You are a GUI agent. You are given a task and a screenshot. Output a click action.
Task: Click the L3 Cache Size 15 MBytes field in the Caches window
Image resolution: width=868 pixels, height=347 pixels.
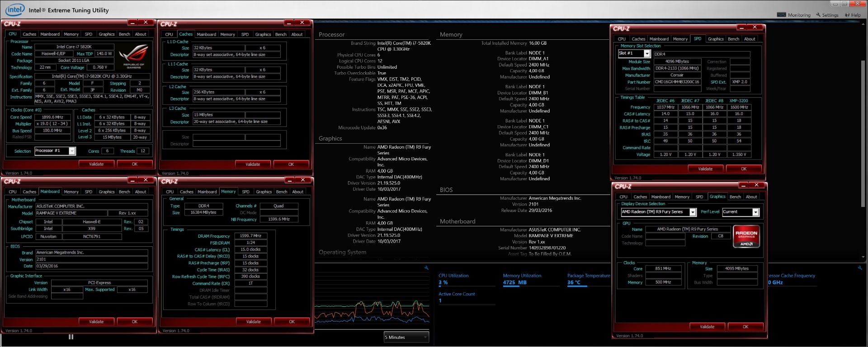(219, 115)
